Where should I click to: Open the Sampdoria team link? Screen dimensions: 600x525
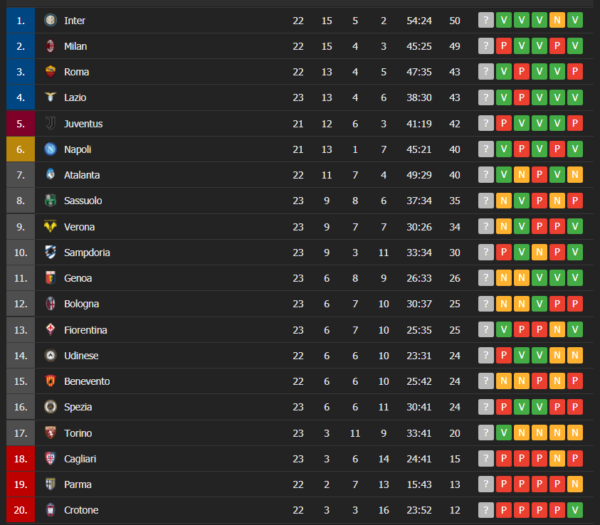pos(87,253)
